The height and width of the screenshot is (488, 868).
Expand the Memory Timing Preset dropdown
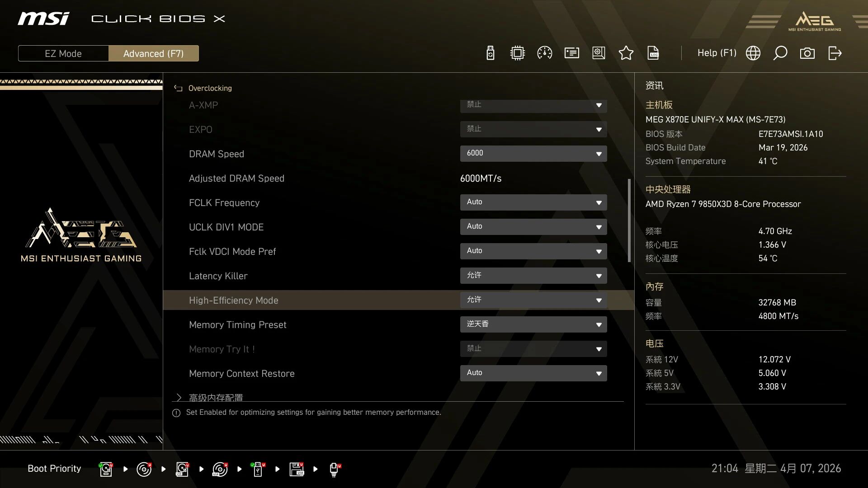533,324
